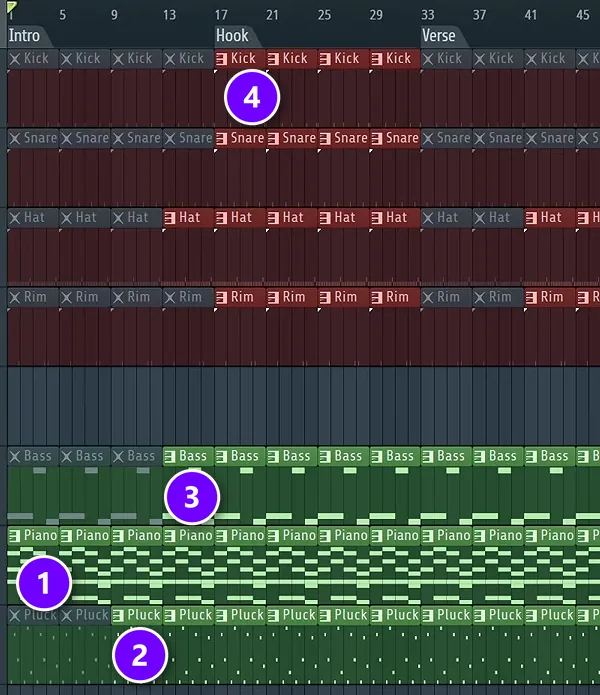This screenshot has width=600, height=695.
Task: Click the pattern icon on Rim clip at bar 25
Action: tap(325, 297)
